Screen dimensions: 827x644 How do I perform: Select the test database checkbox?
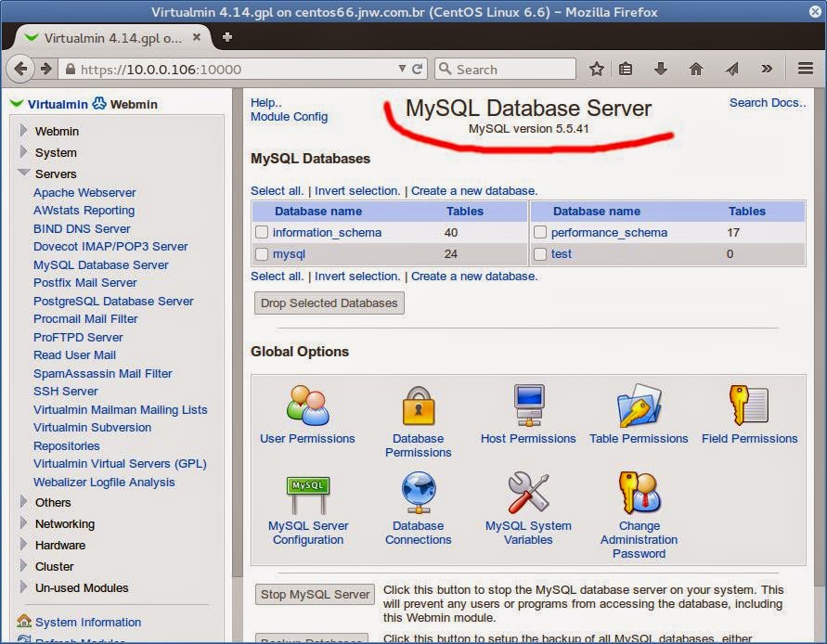click(x=540, y=253)
